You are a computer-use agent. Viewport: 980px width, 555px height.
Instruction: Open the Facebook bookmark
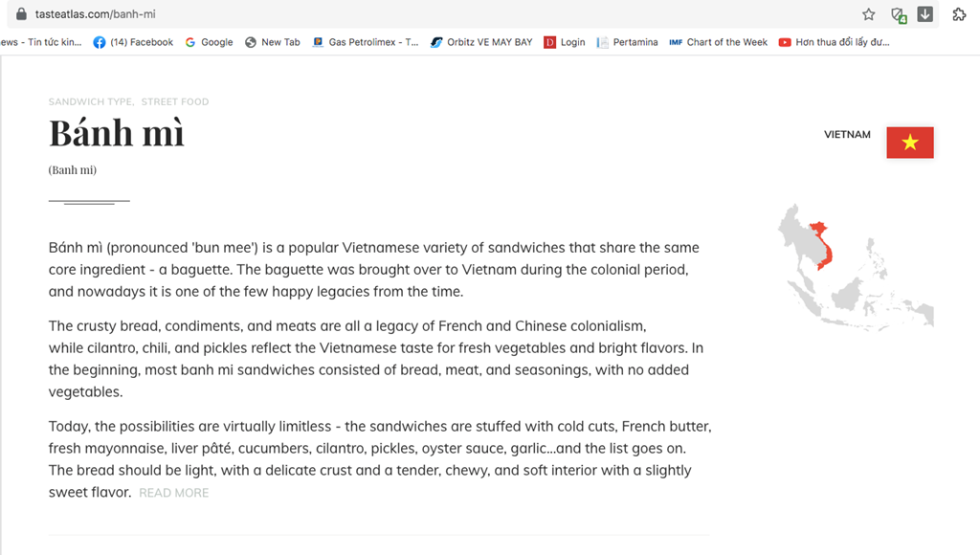pyautogui.click(x=133, y=42)
